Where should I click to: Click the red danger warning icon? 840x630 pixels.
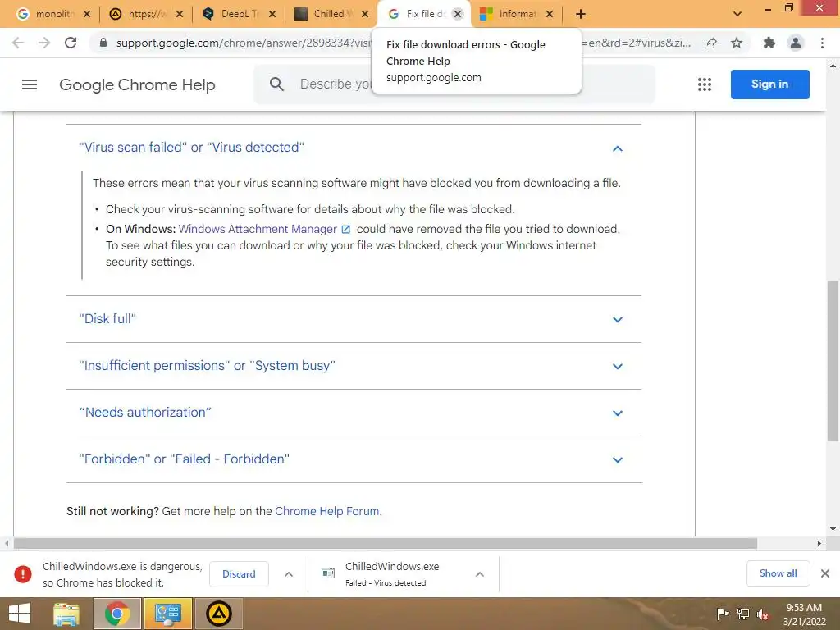tap(22, 573)
